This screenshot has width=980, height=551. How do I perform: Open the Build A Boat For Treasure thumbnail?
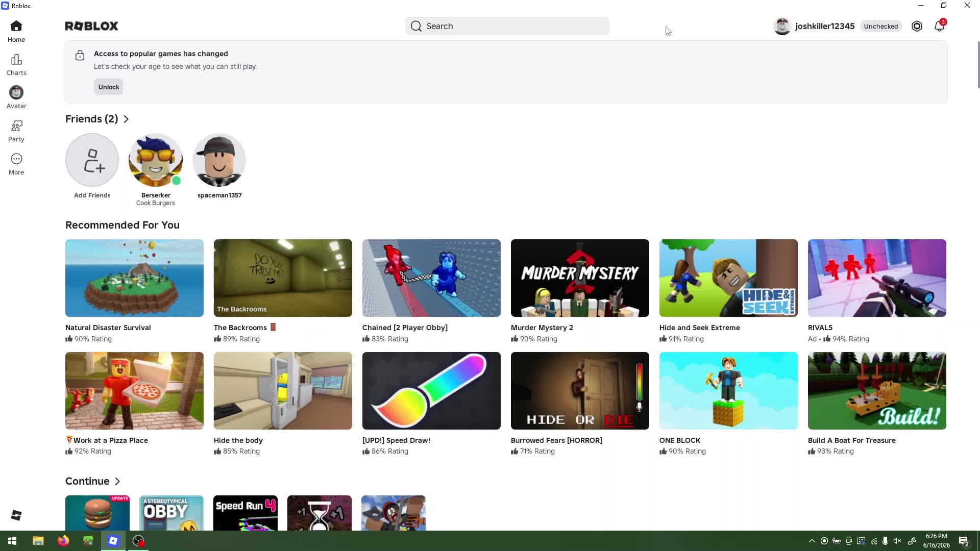(x=877, y=391)
